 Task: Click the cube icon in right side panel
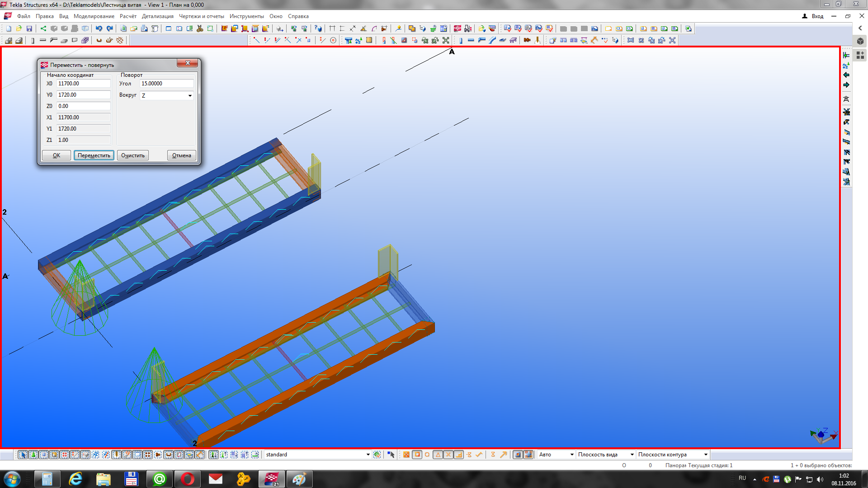(x=860, y=41)
